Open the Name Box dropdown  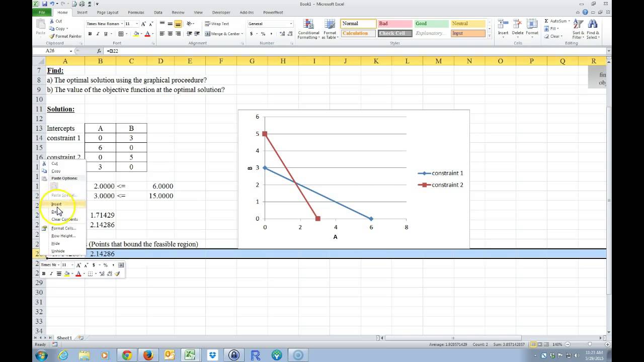tap(71, 51)
